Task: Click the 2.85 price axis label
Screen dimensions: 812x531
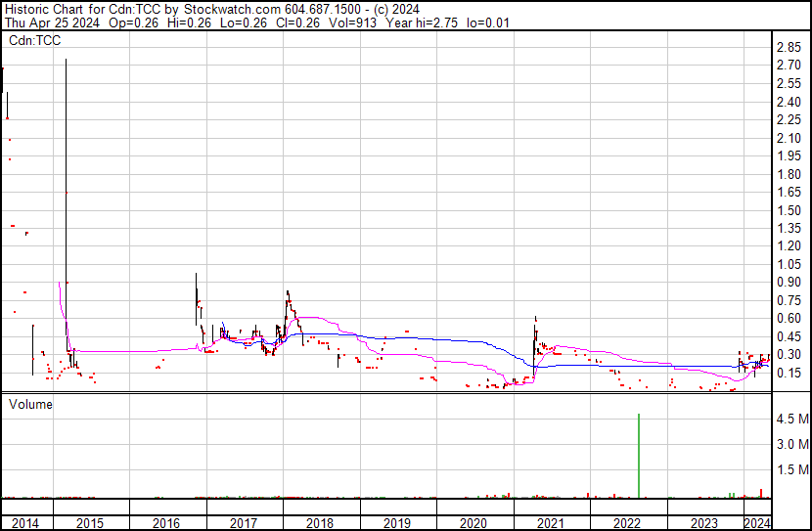Action: 789,48
